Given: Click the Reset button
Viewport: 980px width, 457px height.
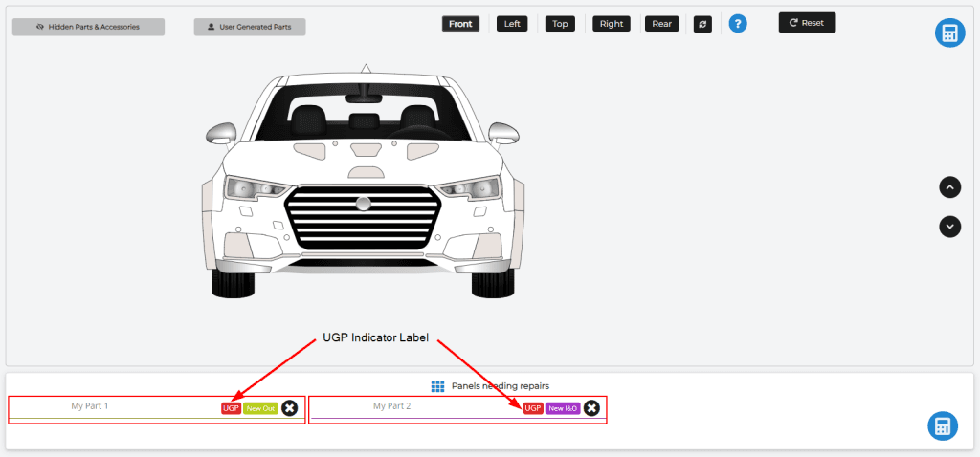Looking at the screenshot, I should click(x=807, y=22).
